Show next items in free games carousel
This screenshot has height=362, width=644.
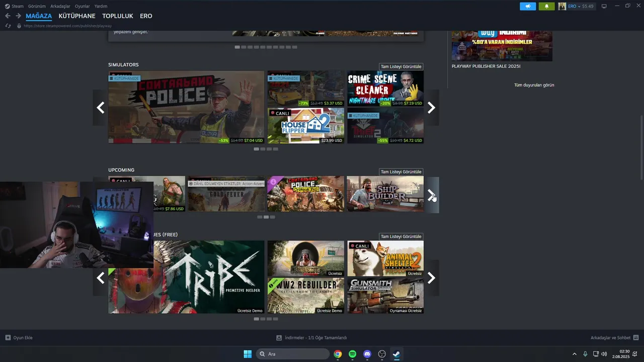tap(431, 278)
